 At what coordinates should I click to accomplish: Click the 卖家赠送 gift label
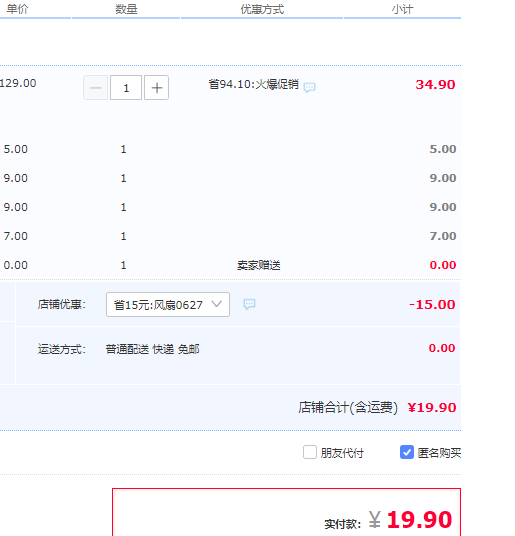(259, 265)
